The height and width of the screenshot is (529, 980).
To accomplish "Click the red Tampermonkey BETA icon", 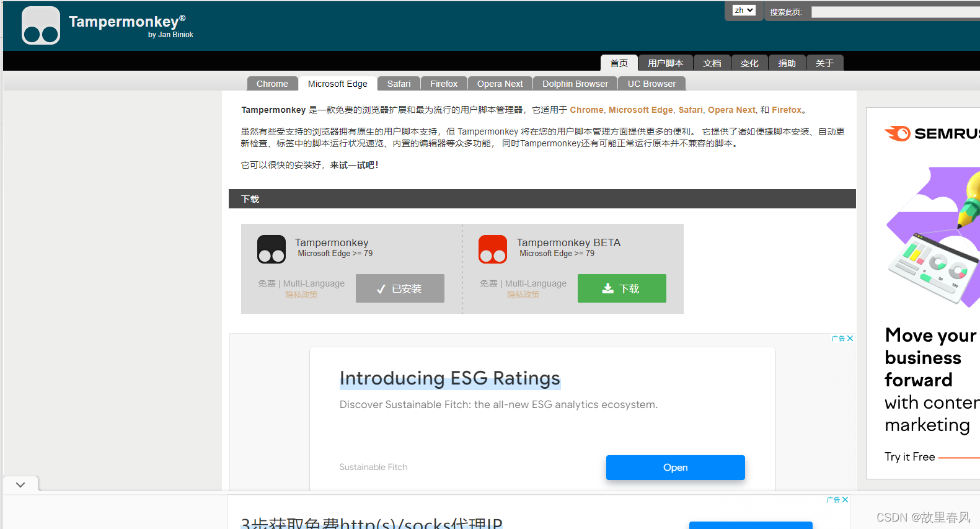I will [493, 249].
